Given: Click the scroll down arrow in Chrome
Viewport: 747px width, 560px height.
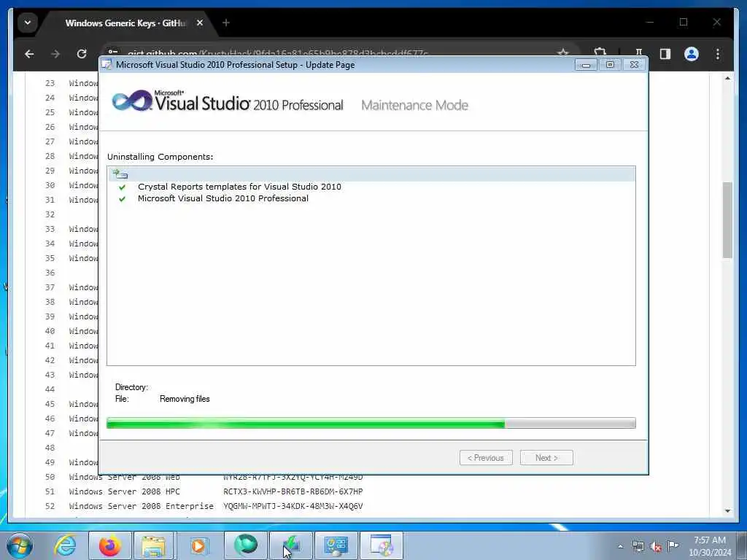Looking at the screenshot, I should [727, 511].
